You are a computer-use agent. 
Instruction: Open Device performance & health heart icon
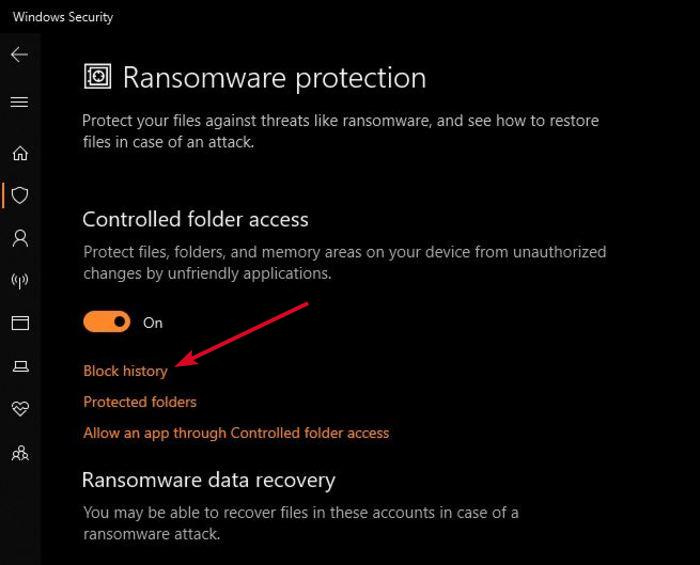[20, 409]
